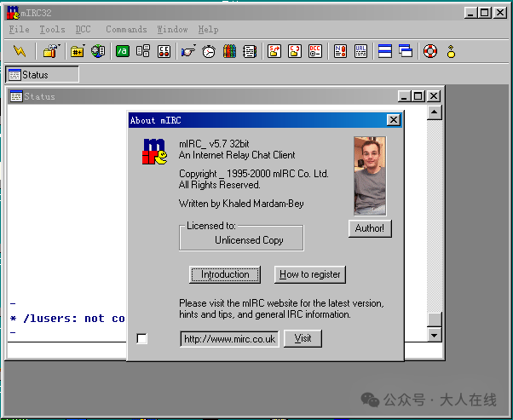Click the '/lusers: not co' status line

(x=67, y=319)
